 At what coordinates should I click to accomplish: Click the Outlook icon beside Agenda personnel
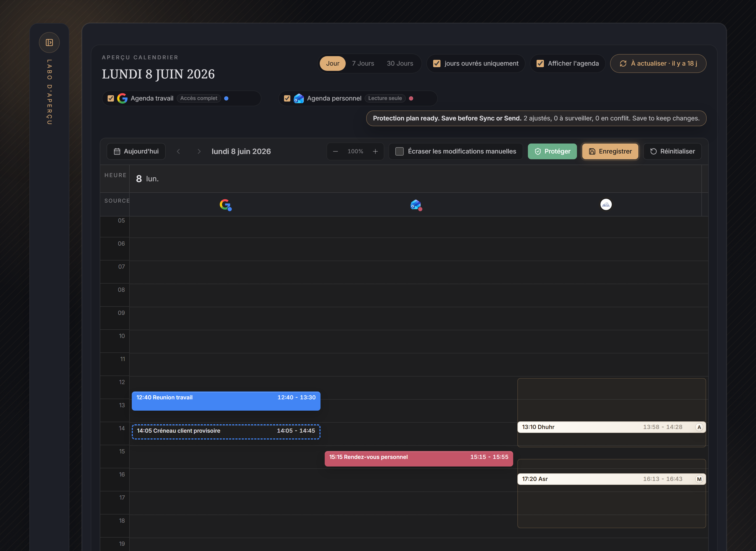click(x=299, y=98)
